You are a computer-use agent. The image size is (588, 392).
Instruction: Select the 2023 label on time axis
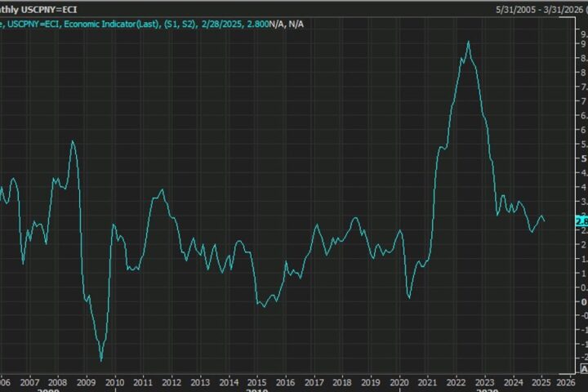(483, 381)
